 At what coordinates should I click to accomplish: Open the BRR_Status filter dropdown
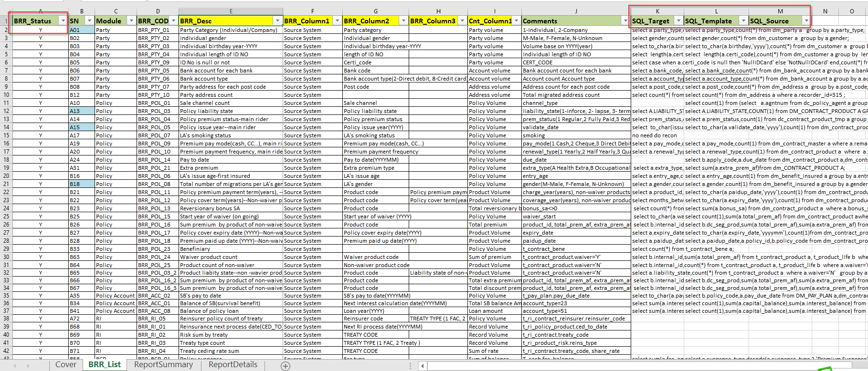click(63, 21)
